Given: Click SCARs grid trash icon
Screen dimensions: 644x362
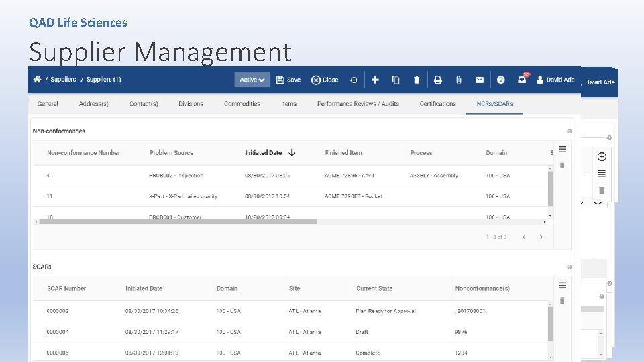Looking at the screenshot, I should (x=562, y=301).
